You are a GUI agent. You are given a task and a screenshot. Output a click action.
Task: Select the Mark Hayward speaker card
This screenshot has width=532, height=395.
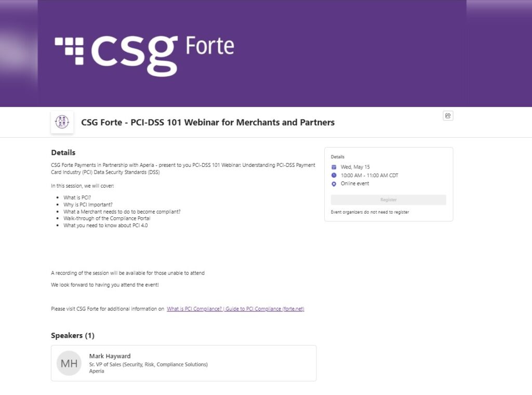point(183,363)
